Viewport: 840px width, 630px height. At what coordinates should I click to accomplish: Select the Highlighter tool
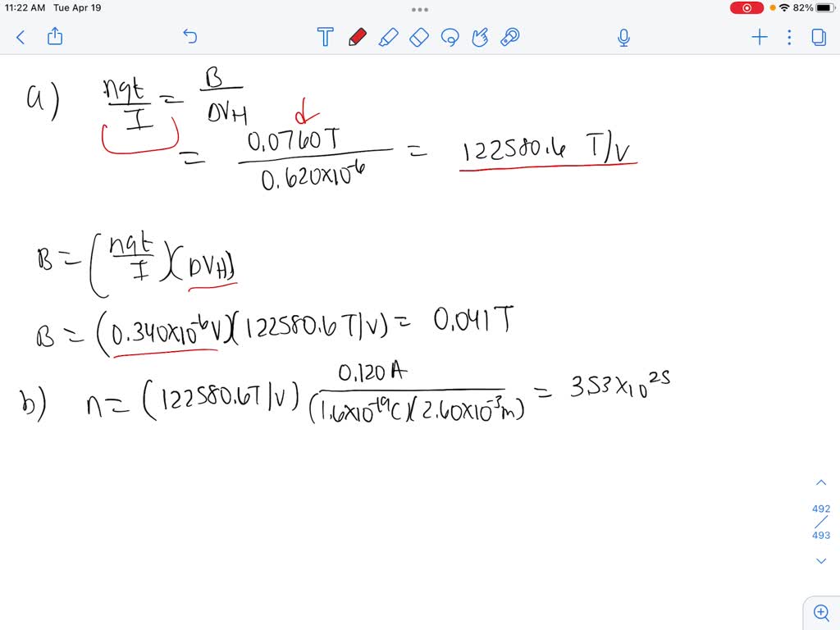point(389,37)
